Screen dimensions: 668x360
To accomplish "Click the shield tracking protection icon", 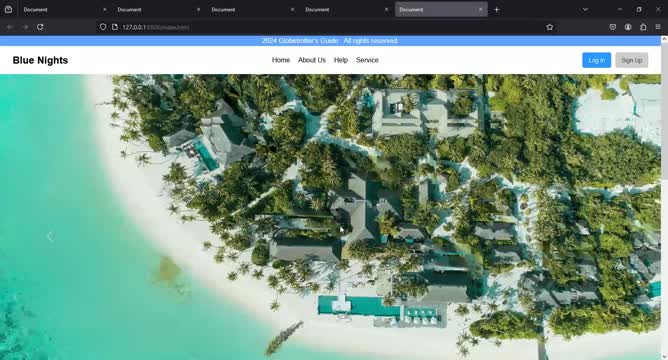I will 103,27.
